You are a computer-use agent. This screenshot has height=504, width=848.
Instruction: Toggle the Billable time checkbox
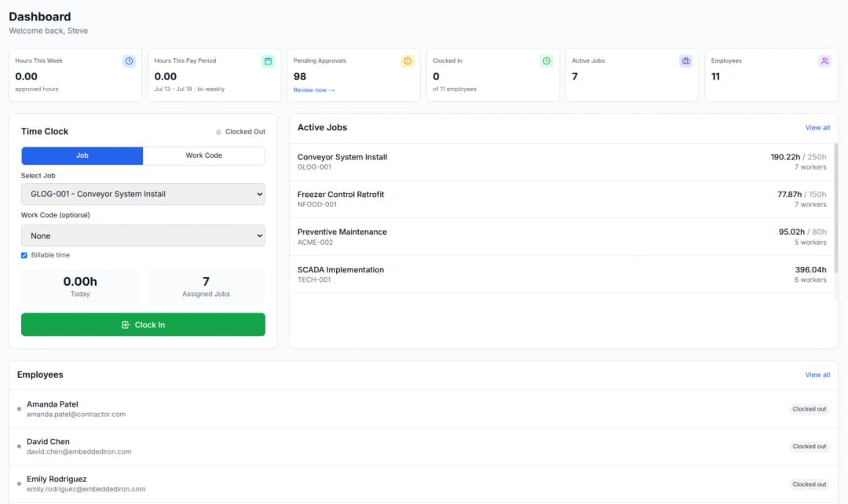(x=24, y=255)
